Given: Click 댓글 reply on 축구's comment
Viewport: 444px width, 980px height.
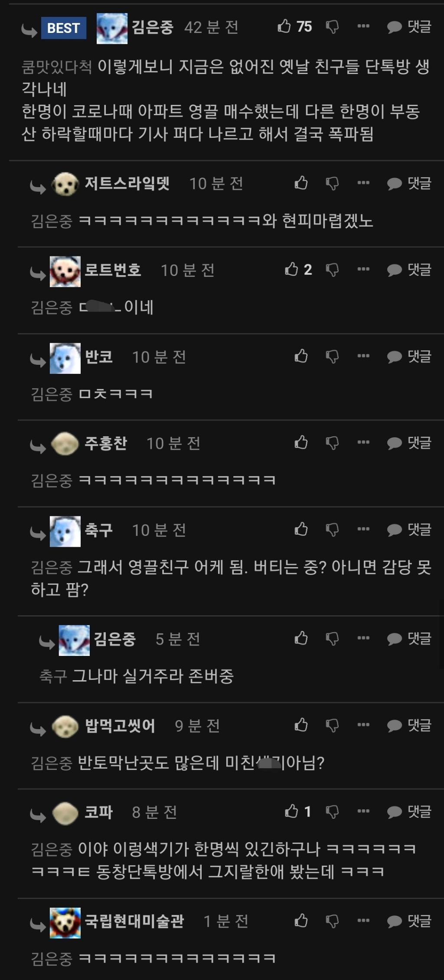Looking at the screenshot, I should tap(409, 529).
